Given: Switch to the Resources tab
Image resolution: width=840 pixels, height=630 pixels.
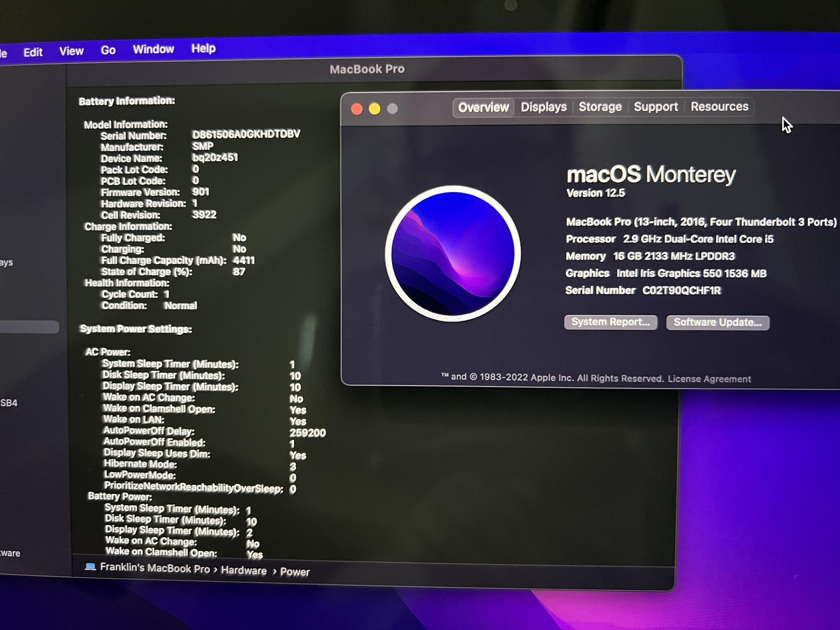Looking at the screenshot, I should [x=719, y=106].
